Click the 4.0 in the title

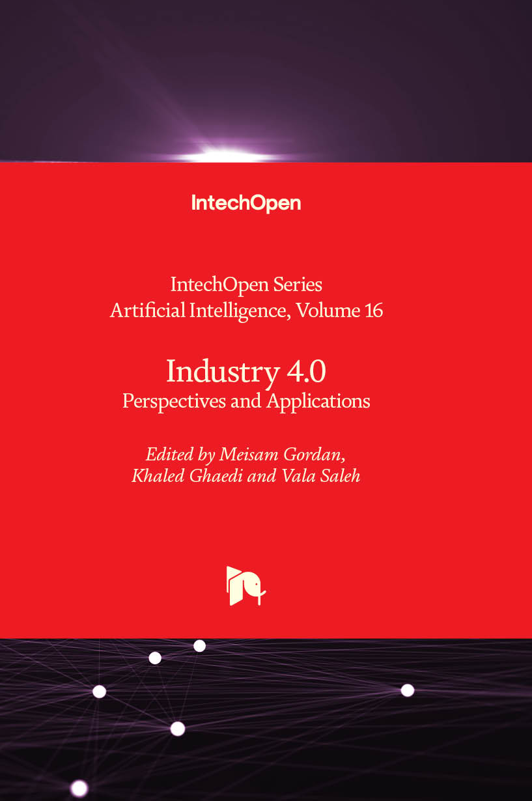coord(306,371)
